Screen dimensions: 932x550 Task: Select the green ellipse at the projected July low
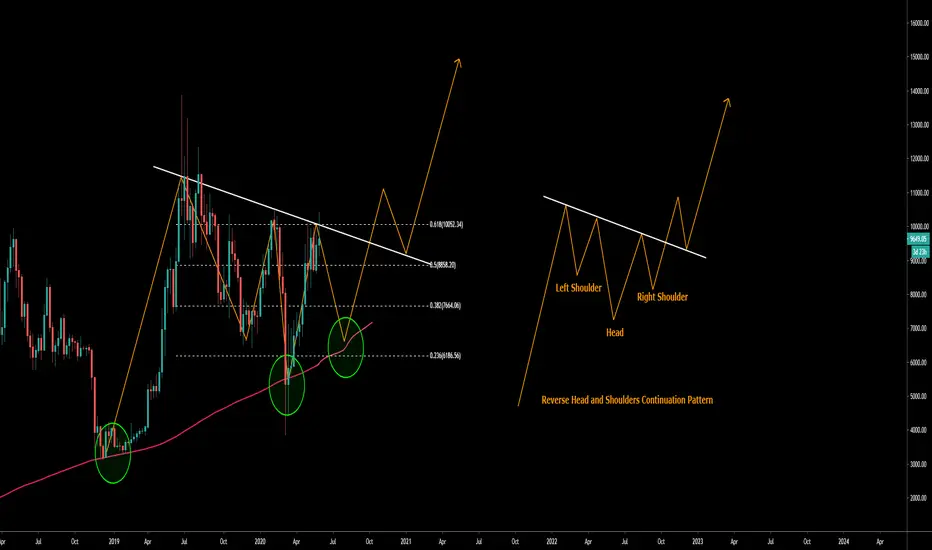[x=346, y=347]
